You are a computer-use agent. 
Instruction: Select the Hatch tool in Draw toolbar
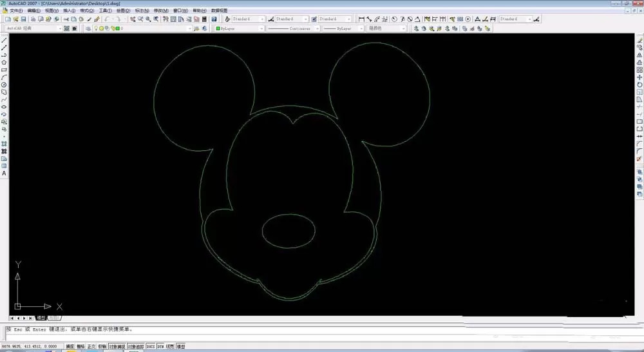pos(4,144)
